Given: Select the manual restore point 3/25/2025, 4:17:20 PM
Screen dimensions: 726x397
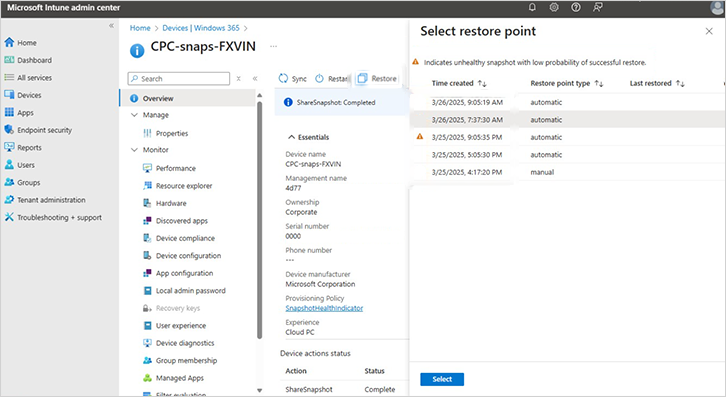Looking at the screenshot, I should tap(567, 172).
